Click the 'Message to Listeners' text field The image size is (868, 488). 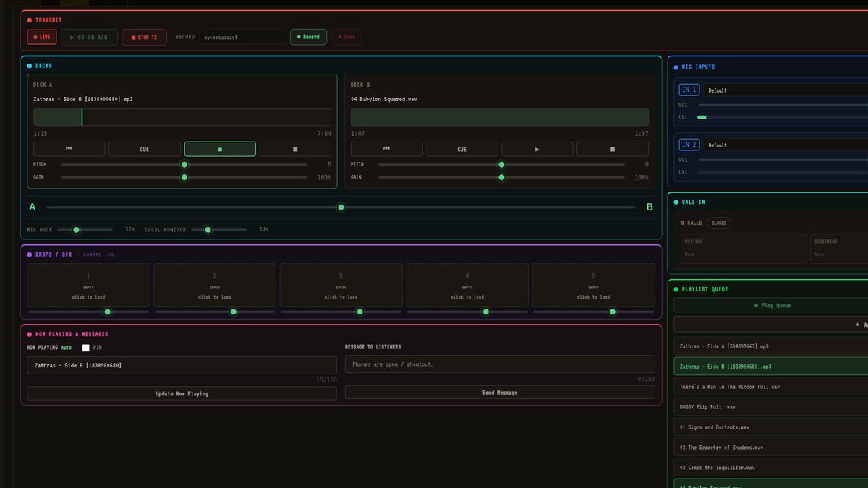coord(500,364)
